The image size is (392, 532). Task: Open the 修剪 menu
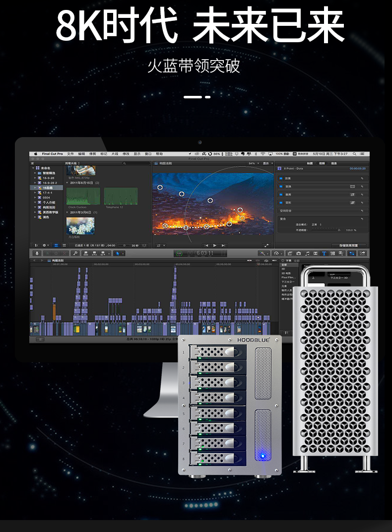point(92,153)
